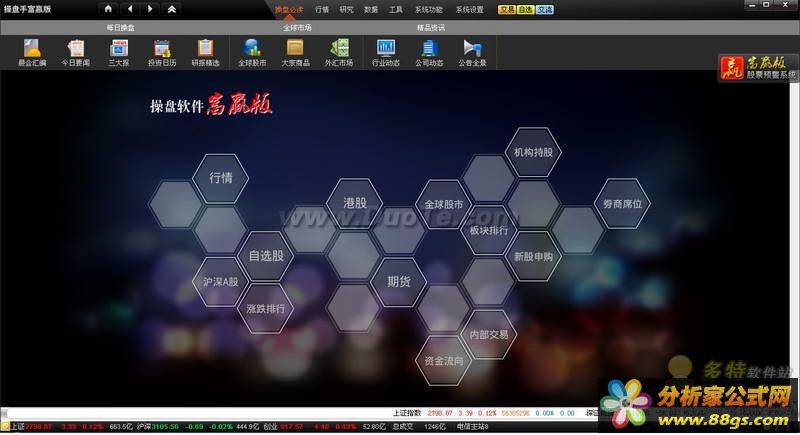The height and width of the screenshot is (435, 800).
Task: Open the 行情 menu
Action: pyautogui.click(x=322, y=10)
